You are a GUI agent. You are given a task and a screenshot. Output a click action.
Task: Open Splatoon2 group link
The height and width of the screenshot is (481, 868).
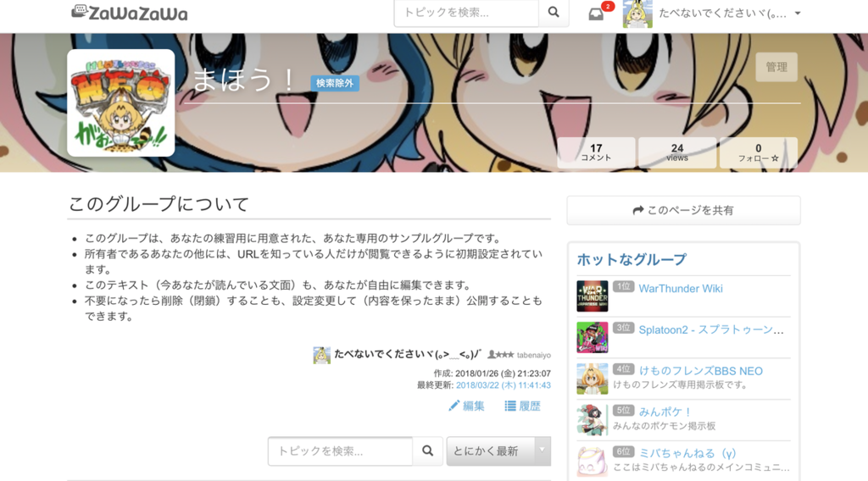[711, 329]
